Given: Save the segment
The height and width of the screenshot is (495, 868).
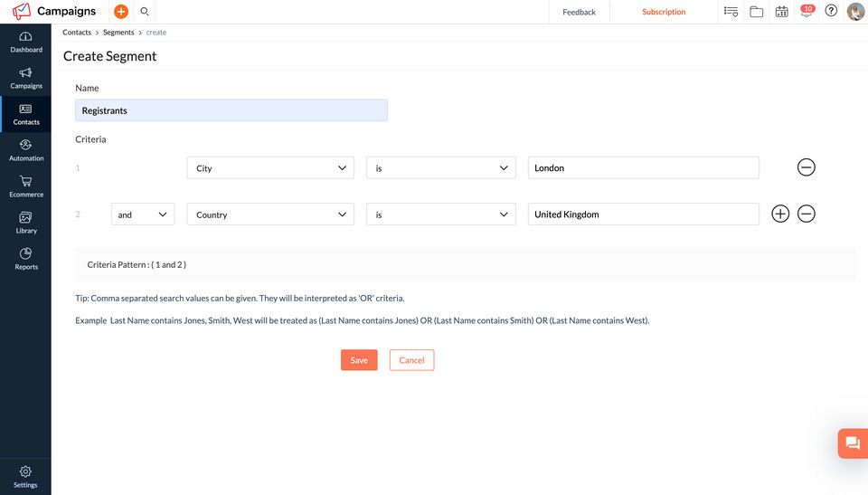Looking at the screenshot, I should (359, 360).
